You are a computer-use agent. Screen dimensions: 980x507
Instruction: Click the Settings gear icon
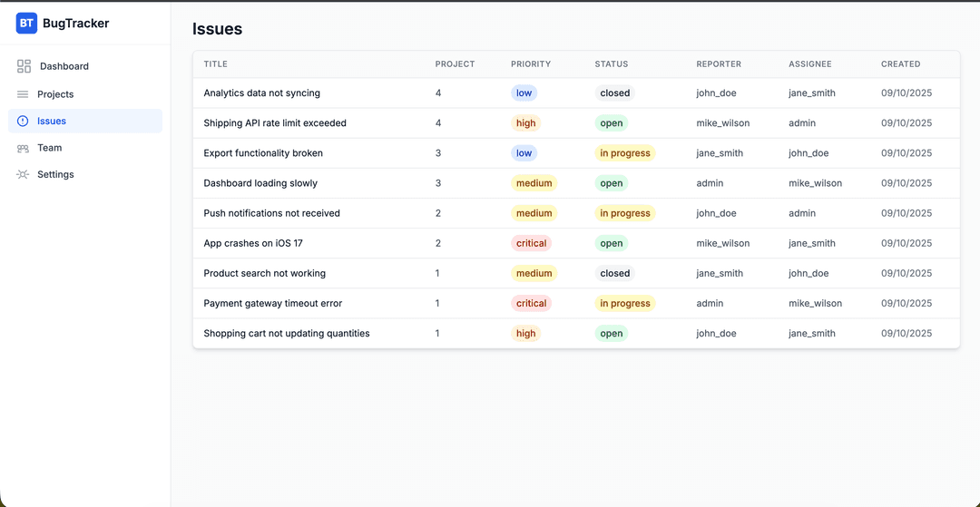click(23, 174)
